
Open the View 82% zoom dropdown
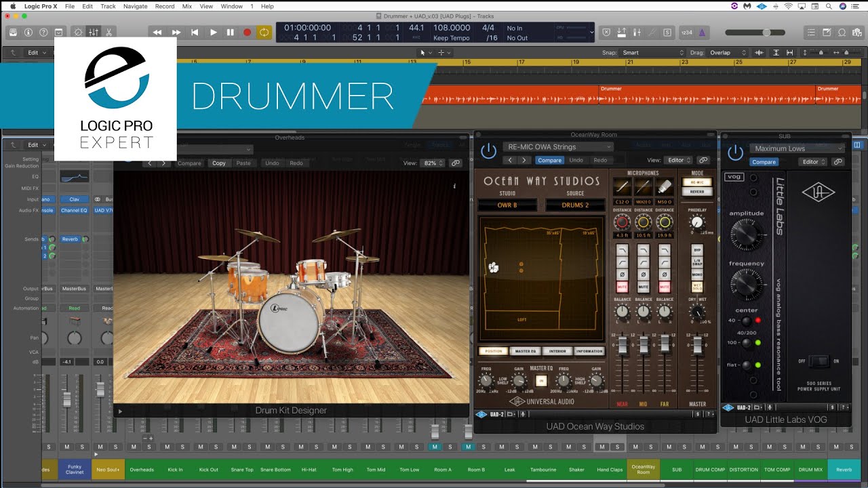point(433,163)
